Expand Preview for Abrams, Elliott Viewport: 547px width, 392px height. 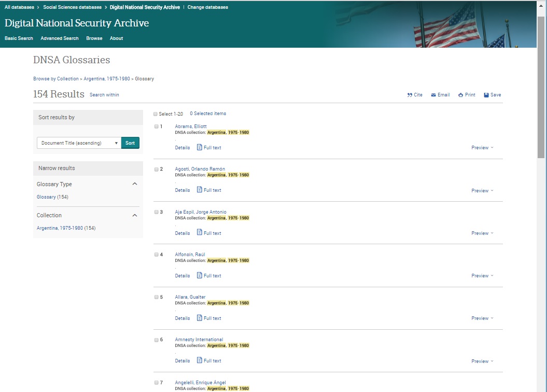click(x=482, y=148)
